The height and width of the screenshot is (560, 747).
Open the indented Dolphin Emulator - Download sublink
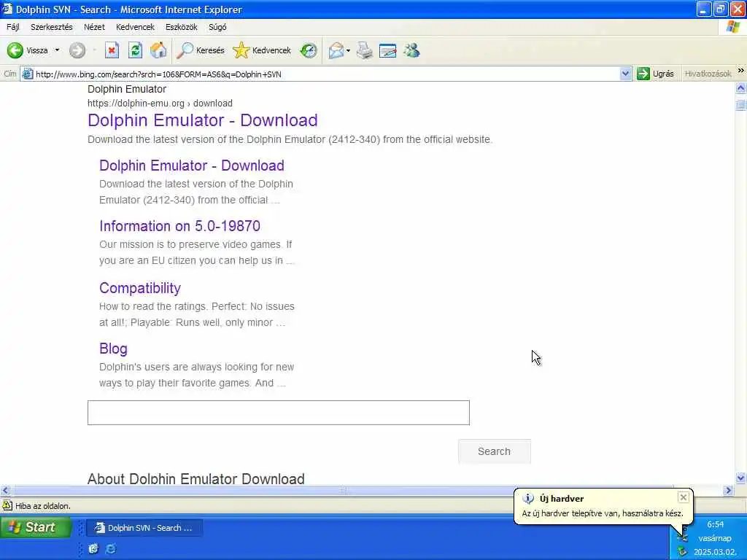click(192, 166)
